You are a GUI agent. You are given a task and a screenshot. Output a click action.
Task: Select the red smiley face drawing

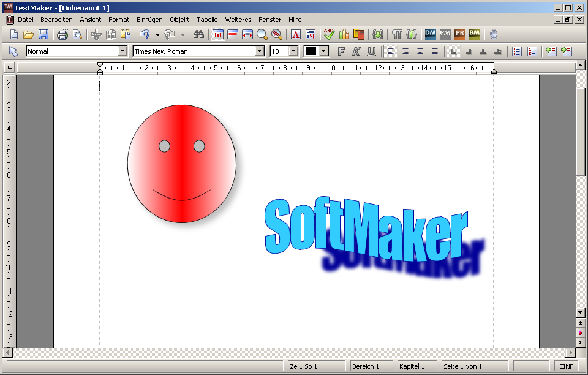(182, 164)
